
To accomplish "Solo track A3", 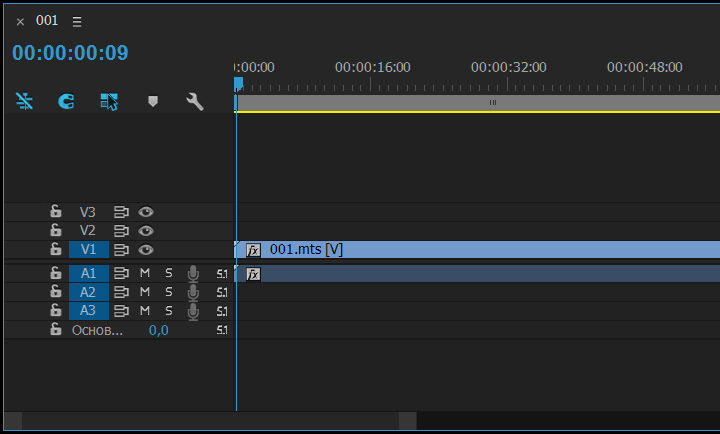I will click(x=169, y=311).
